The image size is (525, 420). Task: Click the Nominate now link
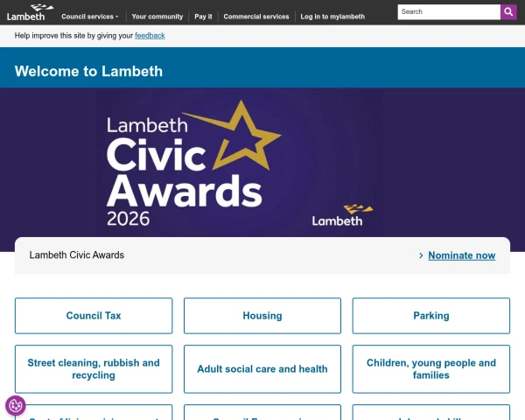pyautogui.click(x=462, y=255)
